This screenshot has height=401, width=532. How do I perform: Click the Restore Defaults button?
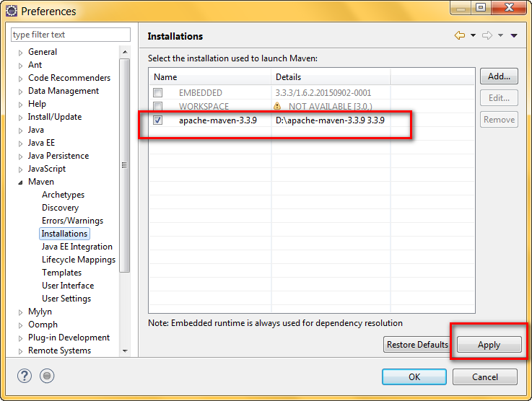[417, 345]
